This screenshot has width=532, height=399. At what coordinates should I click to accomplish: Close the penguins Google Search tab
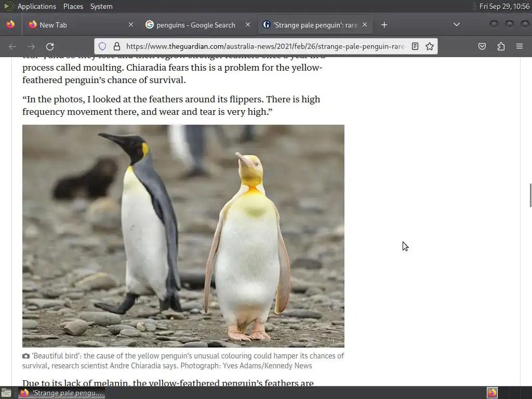point(248,24)
